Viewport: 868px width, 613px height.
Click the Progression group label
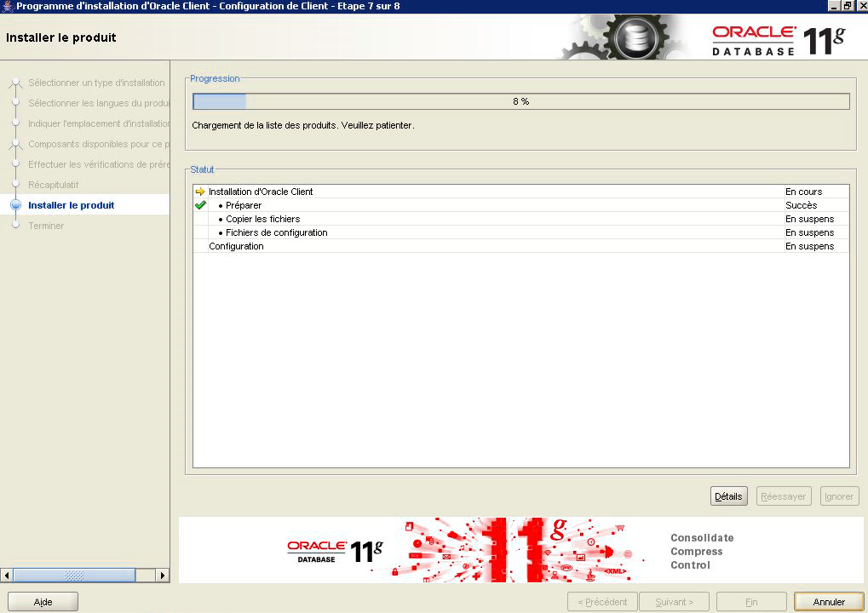[215, 78]
